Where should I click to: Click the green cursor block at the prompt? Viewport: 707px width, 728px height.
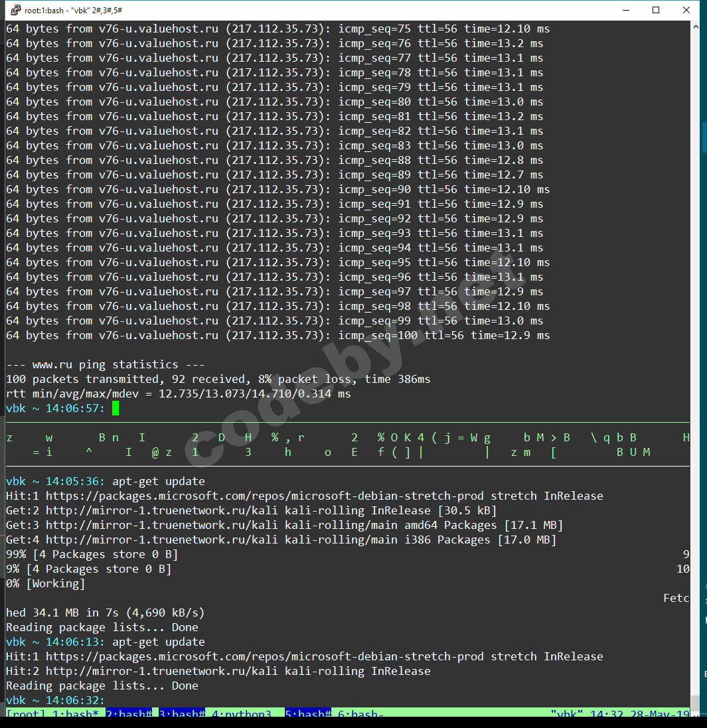pos(116,409)
